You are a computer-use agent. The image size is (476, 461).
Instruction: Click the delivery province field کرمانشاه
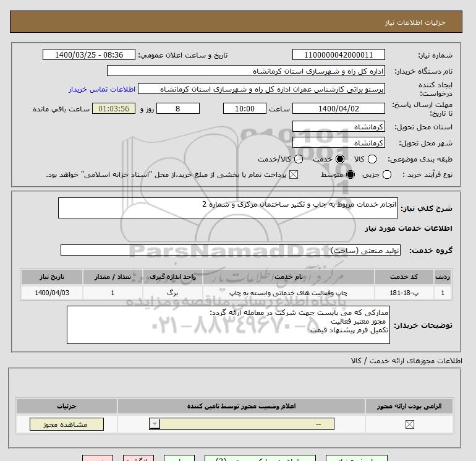339,126
